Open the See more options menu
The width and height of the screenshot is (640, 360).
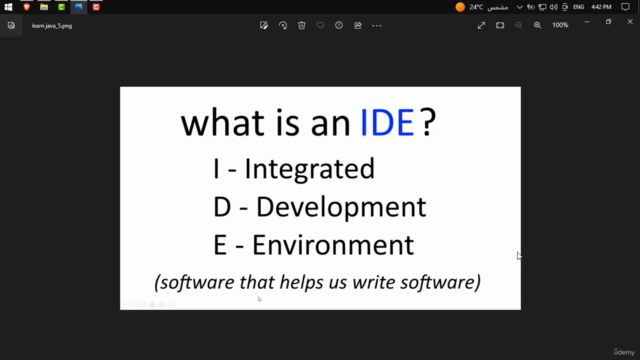377,25
